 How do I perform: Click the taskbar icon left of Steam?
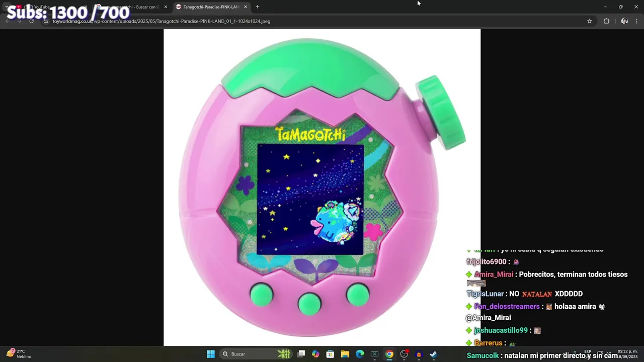click(x=419, y=354)
